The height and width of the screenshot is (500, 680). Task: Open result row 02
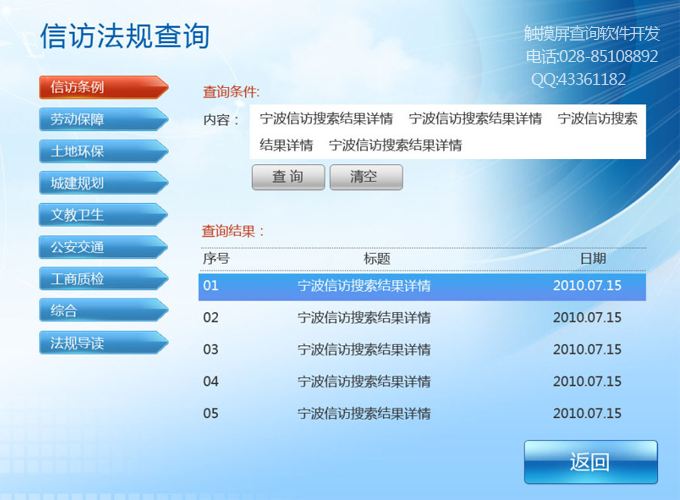point(421,318)
